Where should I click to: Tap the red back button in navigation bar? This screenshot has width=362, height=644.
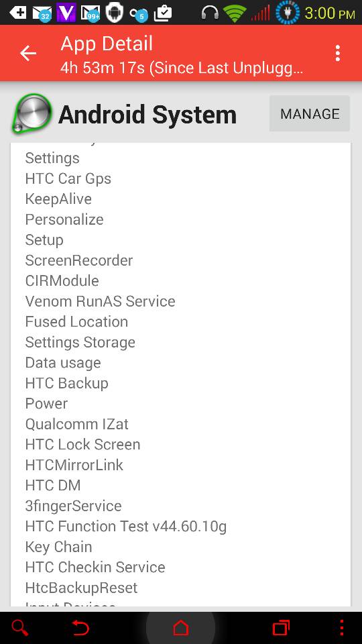click(x=80, y=627)
